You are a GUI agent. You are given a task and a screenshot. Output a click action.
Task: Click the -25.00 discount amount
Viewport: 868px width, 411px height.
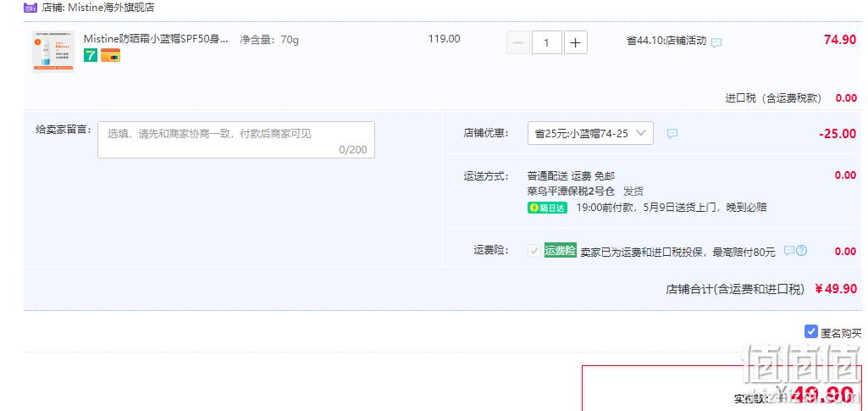(838, 134)
